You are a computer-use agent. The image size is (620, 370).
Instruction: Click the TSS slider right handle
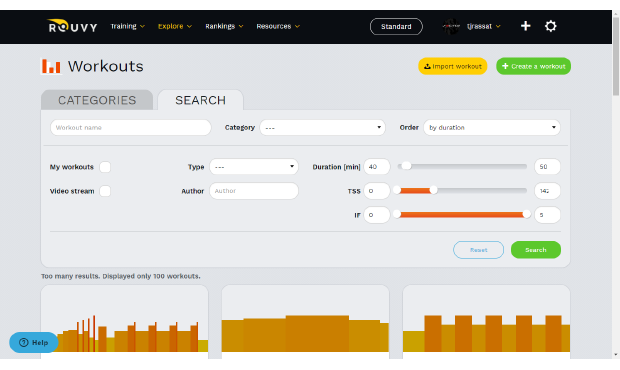pos(433,190)
